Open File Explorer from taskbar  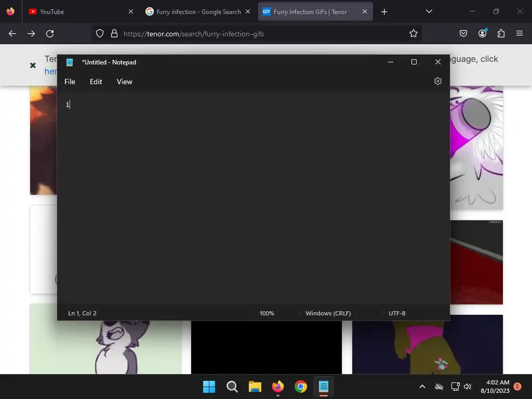[x=255, y=387]
